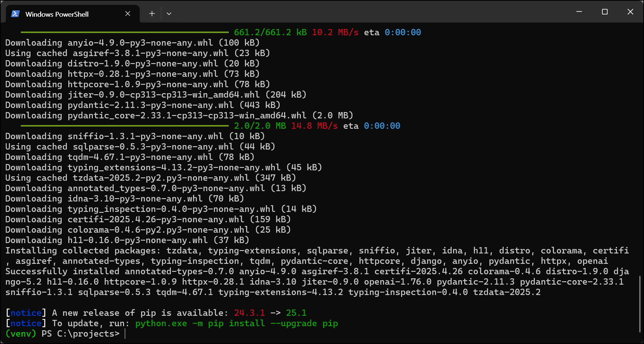
Task: Click the line 'Downloading annotated_types-0.7.0-py3-none-any.whl'
Action: coord(156,188)
